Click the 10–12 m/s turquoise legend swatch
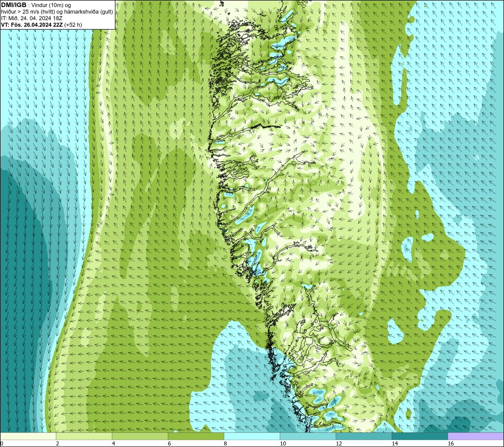This screenshot has width=504, height=447. click(308, 436)
